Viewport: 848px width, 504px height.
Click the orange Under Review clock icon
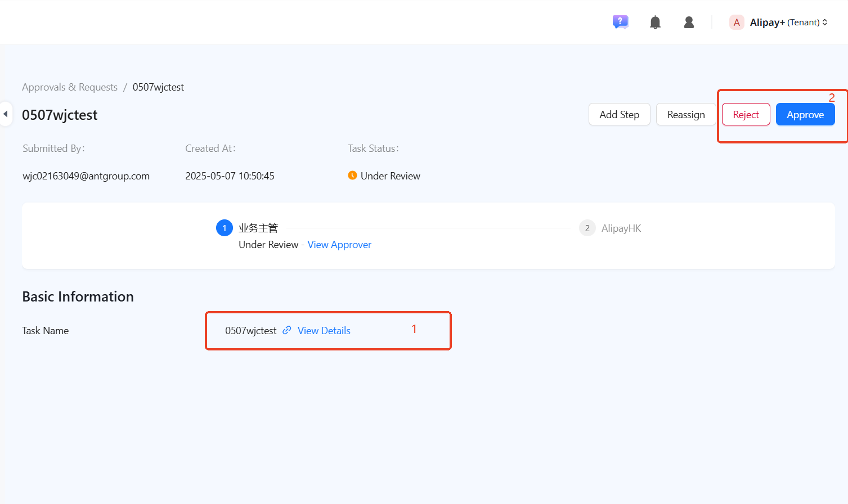point(352,175)
